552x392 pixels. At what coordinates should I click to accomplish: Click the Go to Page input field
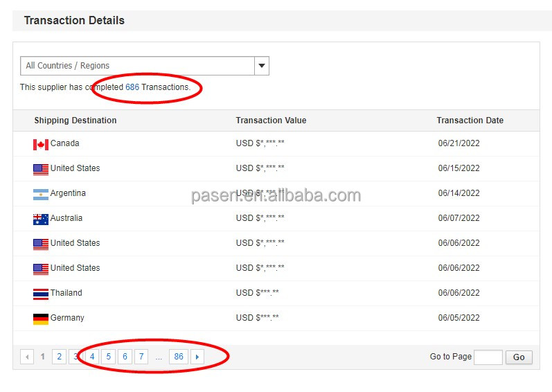[488, 357]
